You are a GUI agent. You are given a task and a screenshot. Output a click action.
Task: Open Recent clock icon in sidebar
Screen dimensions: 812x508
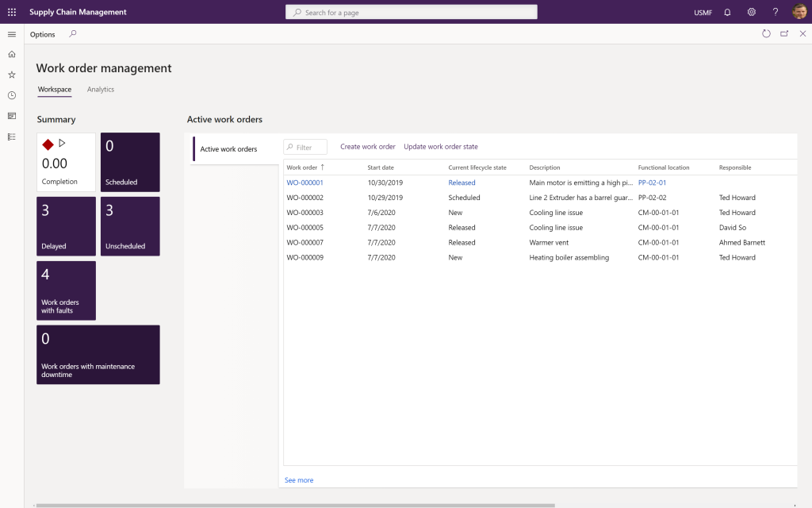coord(12,95)
